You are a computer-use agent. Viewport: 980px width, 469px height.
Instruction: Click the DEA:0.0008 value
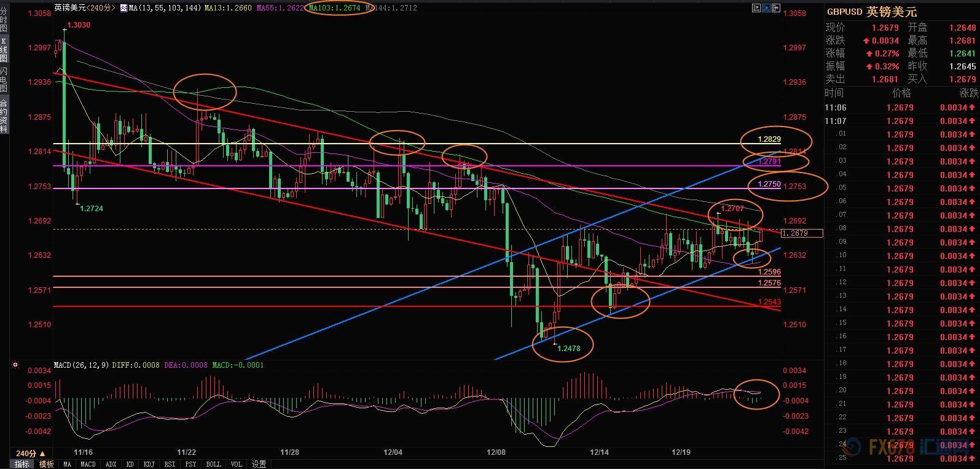(186, 365)
